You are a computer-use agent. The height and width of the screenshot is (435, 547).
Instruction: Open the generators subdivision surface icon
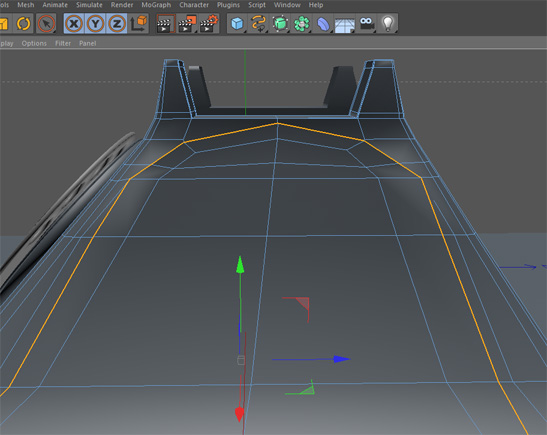pyautogui.click(x=280, y=24)
